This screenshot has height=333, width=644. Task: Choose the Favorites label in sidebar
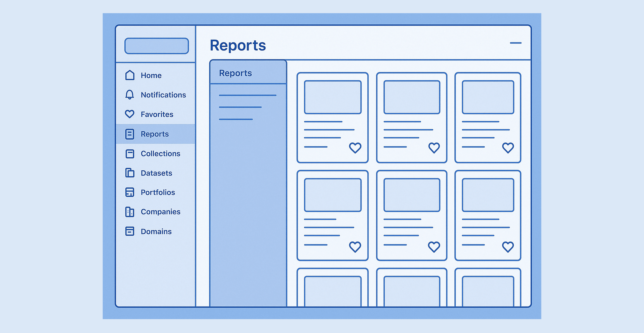click(x=157, y=114)
